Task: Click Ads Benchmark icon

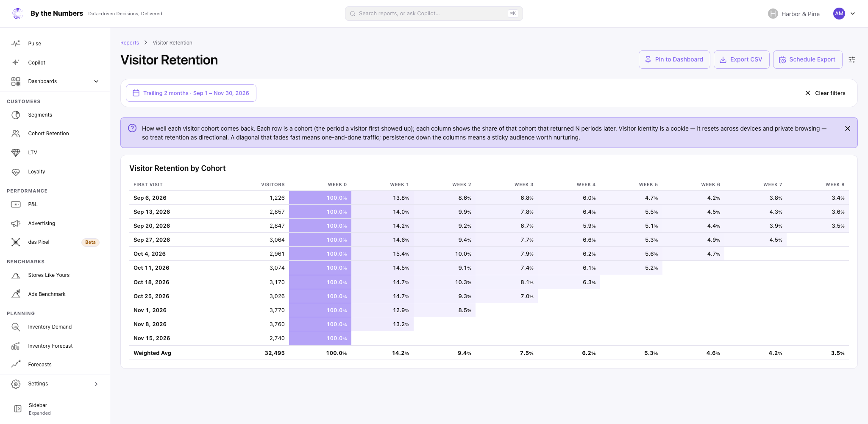Action: (16, 294)
